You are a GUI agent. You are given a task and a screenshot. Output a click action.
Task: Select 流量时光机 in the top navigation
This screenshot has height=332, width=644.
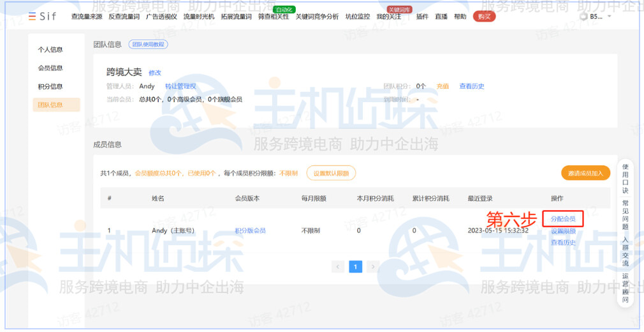(199, 17)
